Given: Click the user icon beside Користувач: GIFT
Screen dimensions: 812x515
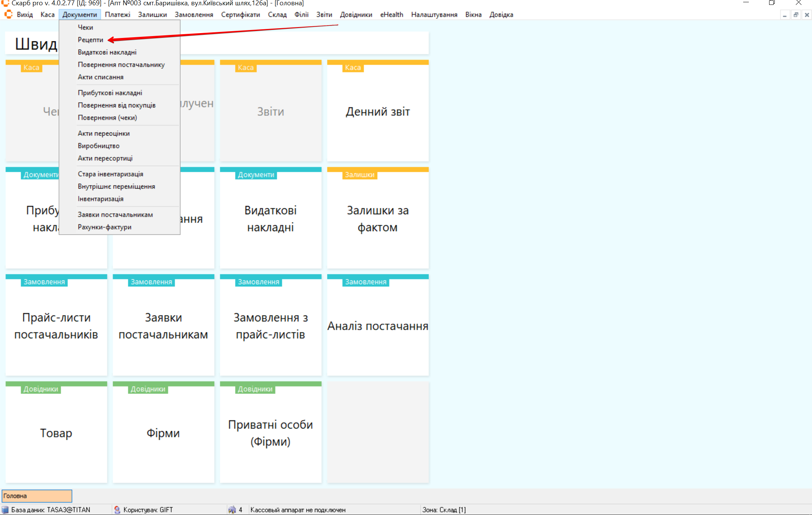Looking at the screenshot, I should 117,510.
